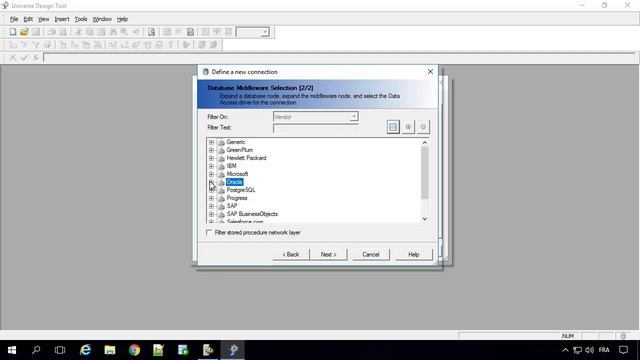
Task: Click the Filter Text input field
Action: click(x=316, y=128)
